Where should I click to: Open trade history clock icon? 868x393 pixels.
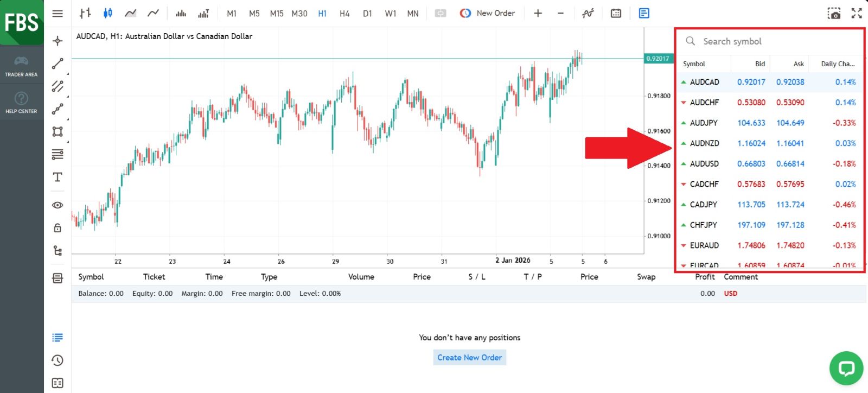coord(58,360)
